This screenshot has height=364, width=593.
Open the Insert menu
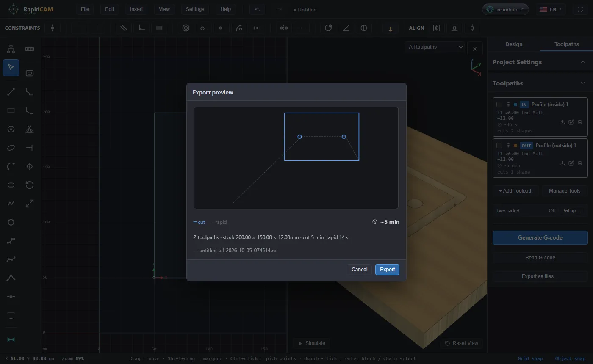[x=136, y=9]
